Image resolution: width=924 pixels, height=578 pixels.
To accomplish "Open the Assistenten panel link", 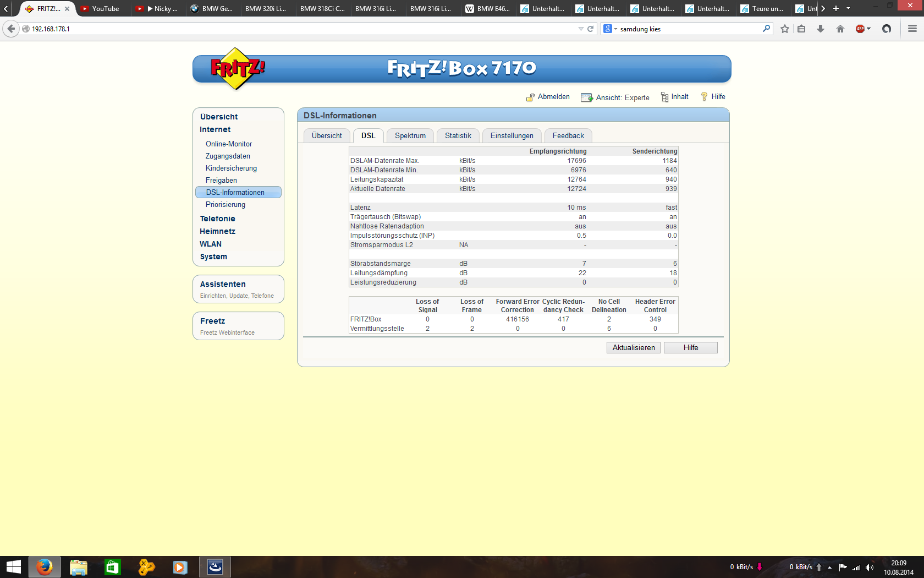I will [223, 284].
